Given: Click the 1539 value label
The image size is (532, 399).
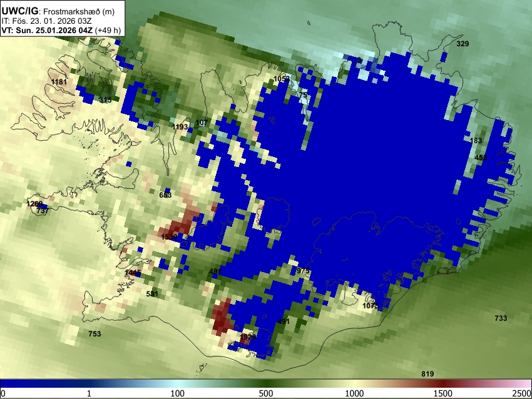Looking at the screenshot, I should (169, 237).
